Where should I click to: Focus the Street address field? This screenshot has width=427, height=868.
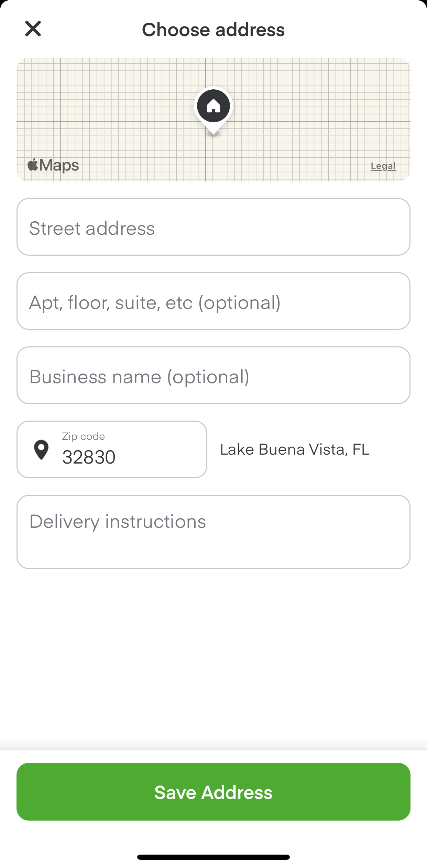[213, 227]
